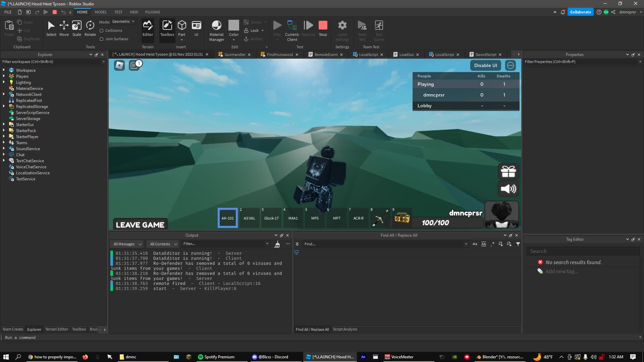Mute the in-game sound speaker icon
The image size is (644, 362).
tap(508, 189)
